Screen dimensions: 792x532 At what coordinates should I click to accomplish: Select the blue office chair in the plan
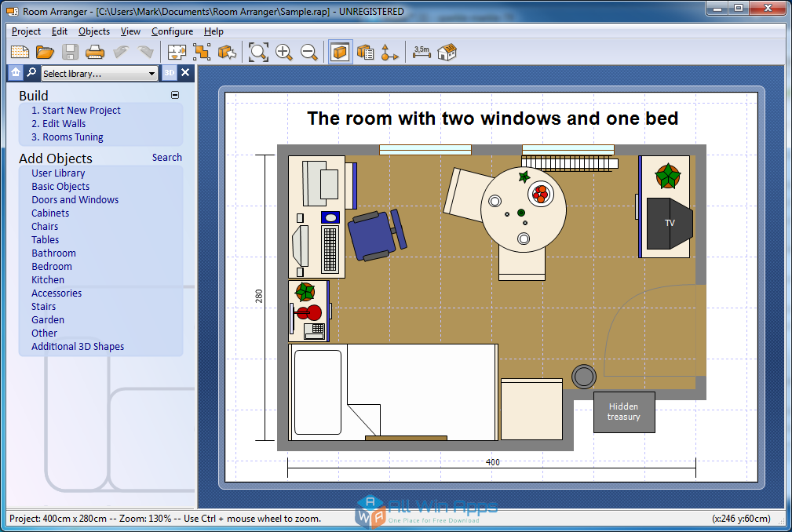[378, 235]
